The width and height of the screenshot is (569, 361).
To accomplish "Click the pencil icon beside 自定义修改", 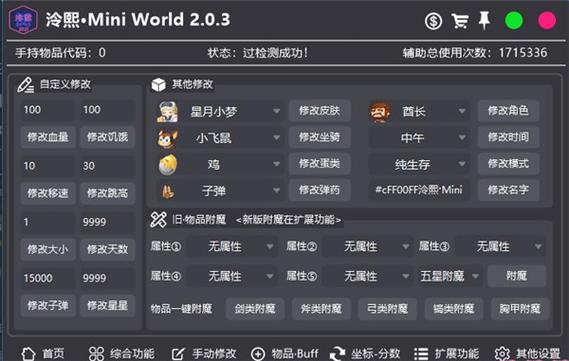I will [25, 85].
